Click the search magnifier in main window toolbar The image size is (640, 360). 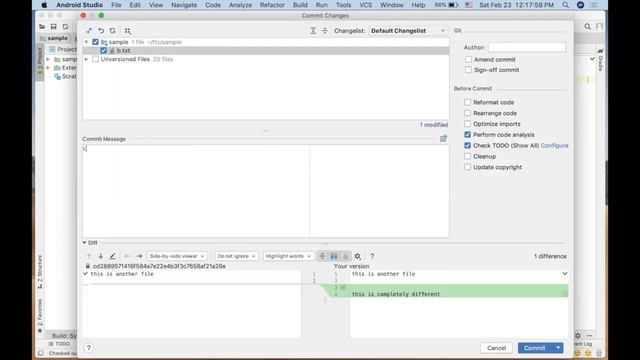[x=587, y=27]
